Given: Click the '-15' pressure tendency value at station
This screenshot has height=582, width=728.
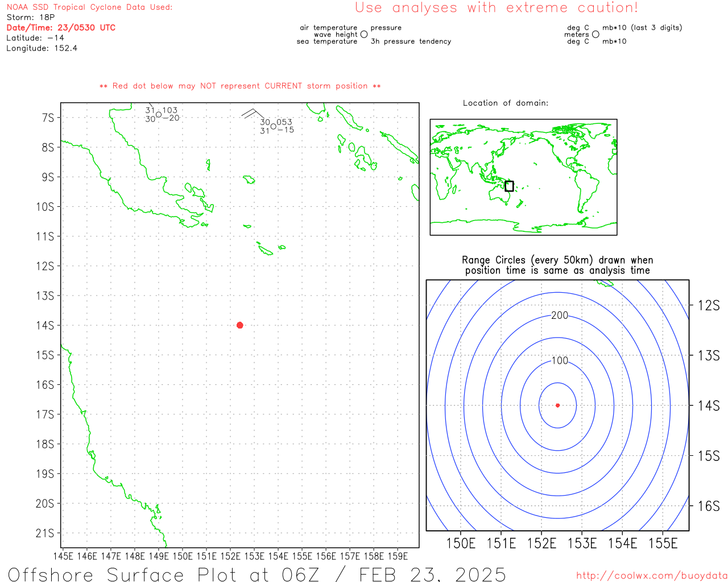Looking at the screenshot, I should coord(286,130).
